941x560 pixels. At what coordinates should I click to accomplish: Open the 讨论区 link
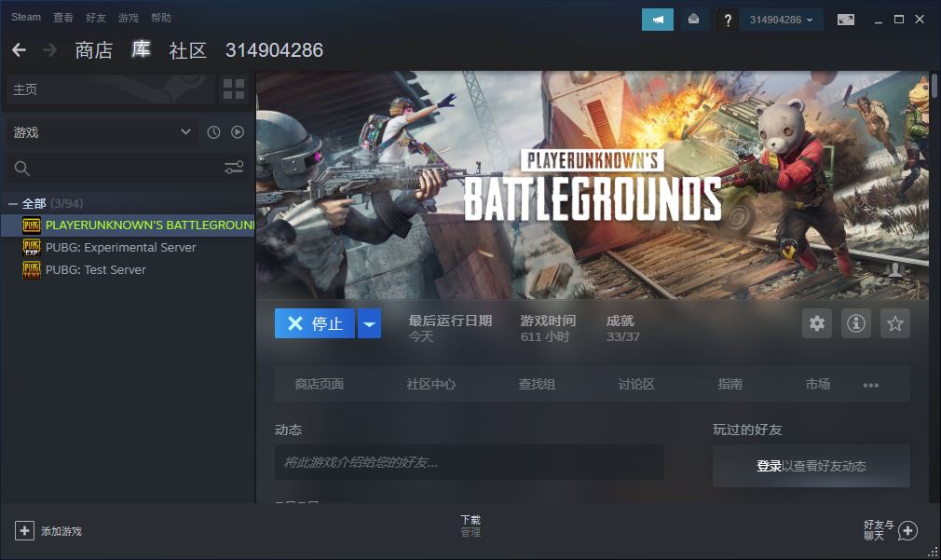click(636, 384)
